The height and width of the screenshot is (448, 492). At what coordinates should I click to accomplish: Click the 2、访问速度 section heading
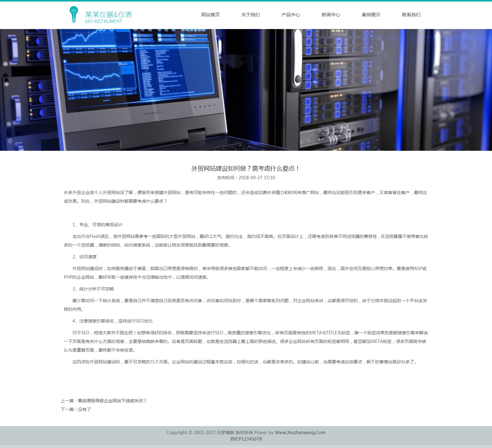click(84, 257)
